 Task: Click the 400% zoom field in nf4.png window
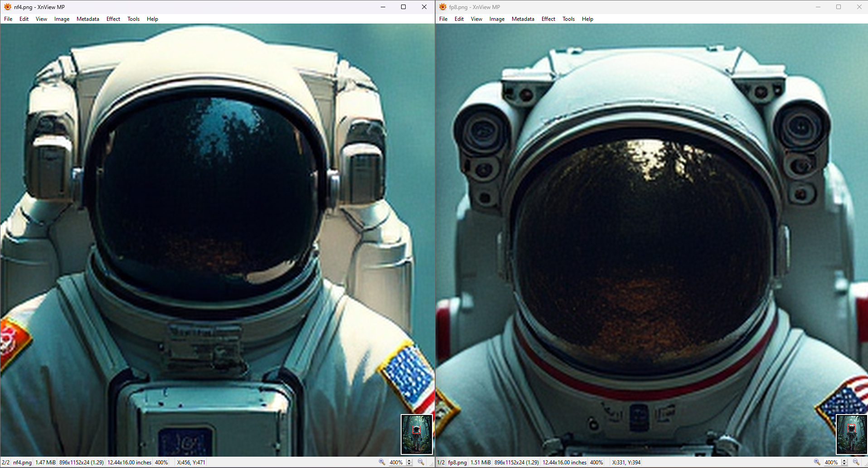tap(397, 463)
